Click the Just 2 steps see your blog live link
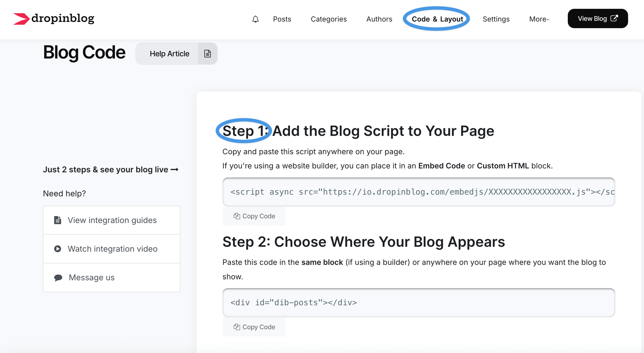Image resolution: width=644 pixels, height=353 pixels. click(111, 169)
